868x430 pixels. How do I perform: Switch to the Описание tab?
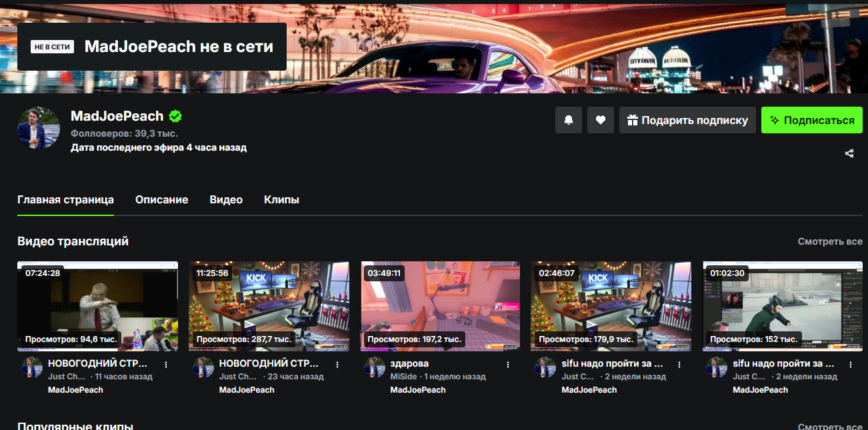(161, 200)
